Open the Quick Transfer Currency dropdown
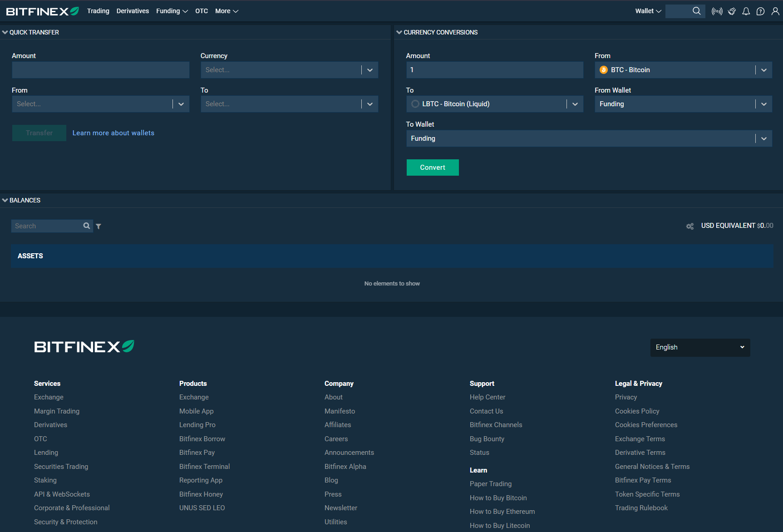 [289, 70]
